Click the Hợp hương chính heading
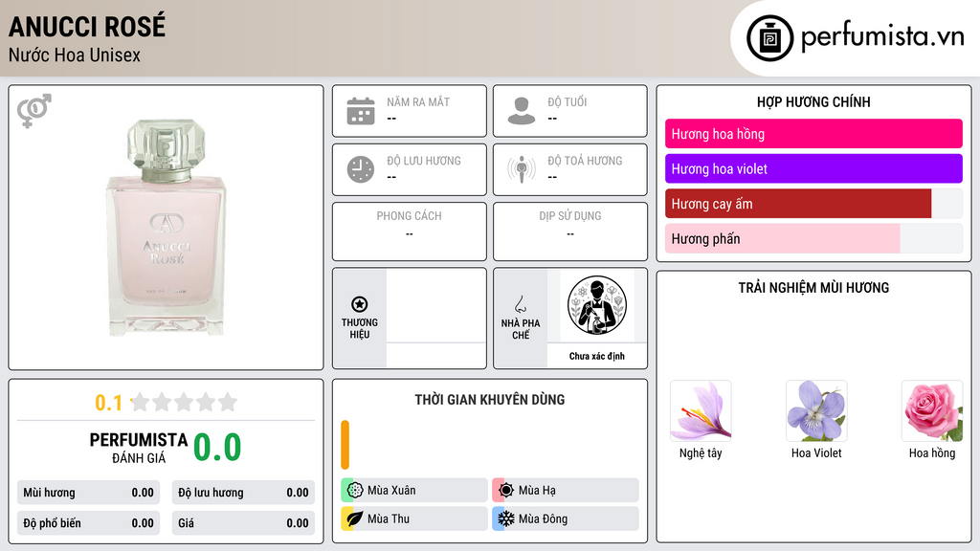980x551 pixels. [x=813, y=101]
